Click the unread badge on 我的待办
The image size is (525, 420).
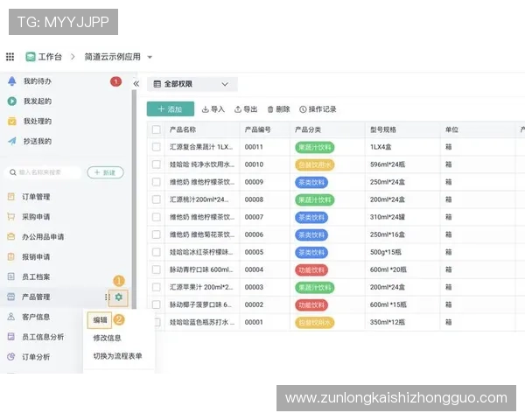pyautogui.click(x=115, y=81)
